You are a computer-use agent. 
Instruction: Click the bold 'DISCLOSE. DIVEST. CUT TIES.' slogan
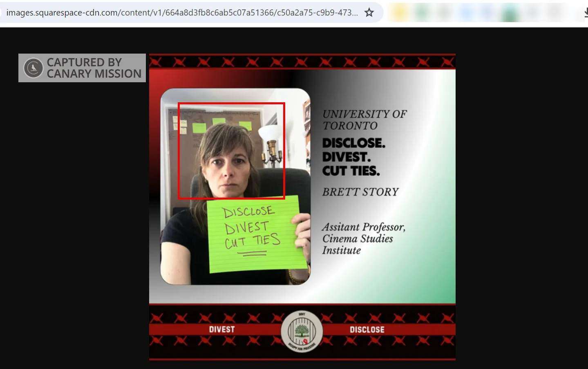353,157
